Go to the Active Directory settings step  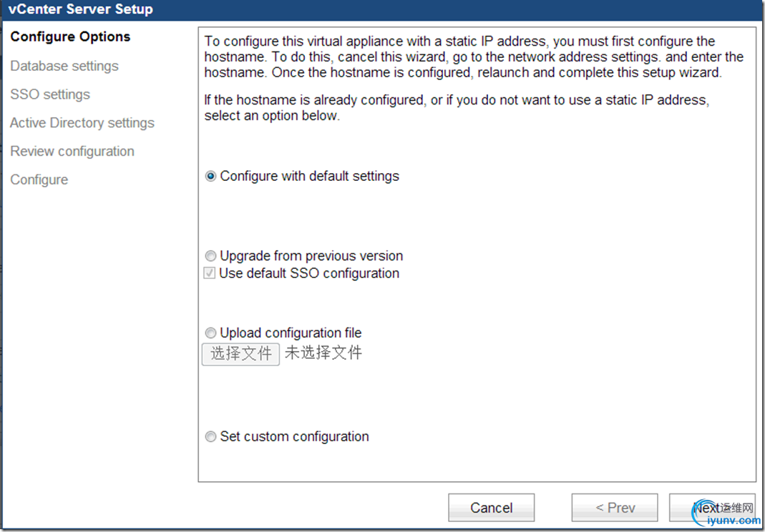(x=82, y=123)
